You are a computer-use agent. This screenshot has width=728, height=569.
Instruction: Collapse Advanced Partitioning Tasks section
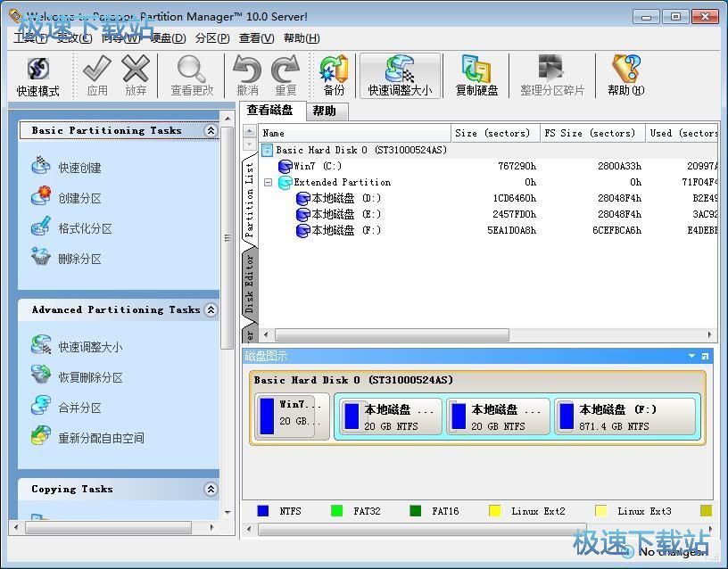tap(211, 309)
